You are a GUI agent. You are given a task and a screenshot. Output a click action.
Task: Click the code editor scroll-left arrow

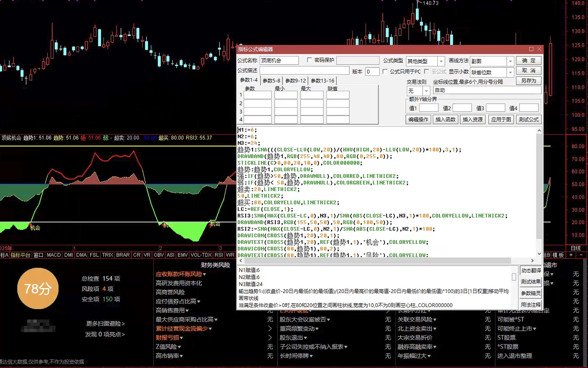point(241,260)
